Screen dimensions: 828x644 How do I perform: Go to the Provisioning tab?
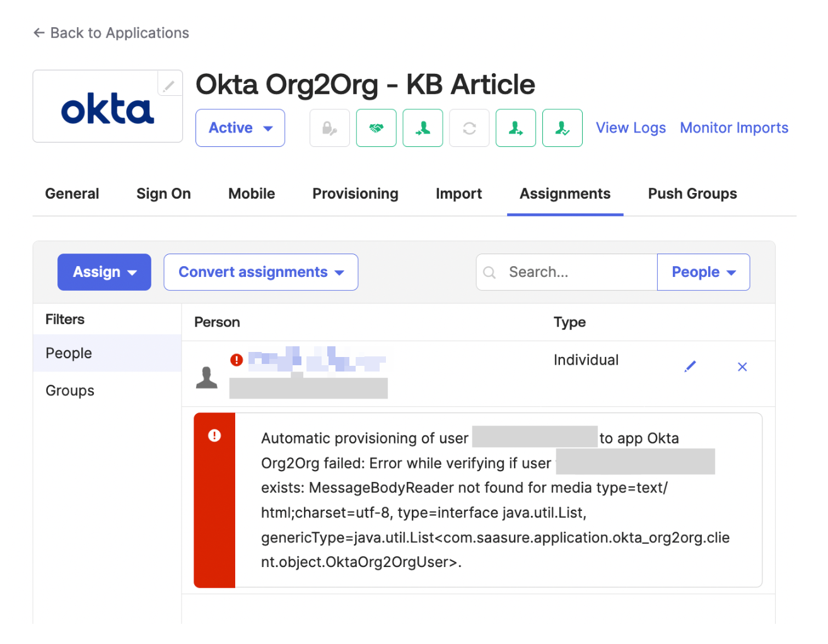tap(356, 194)
